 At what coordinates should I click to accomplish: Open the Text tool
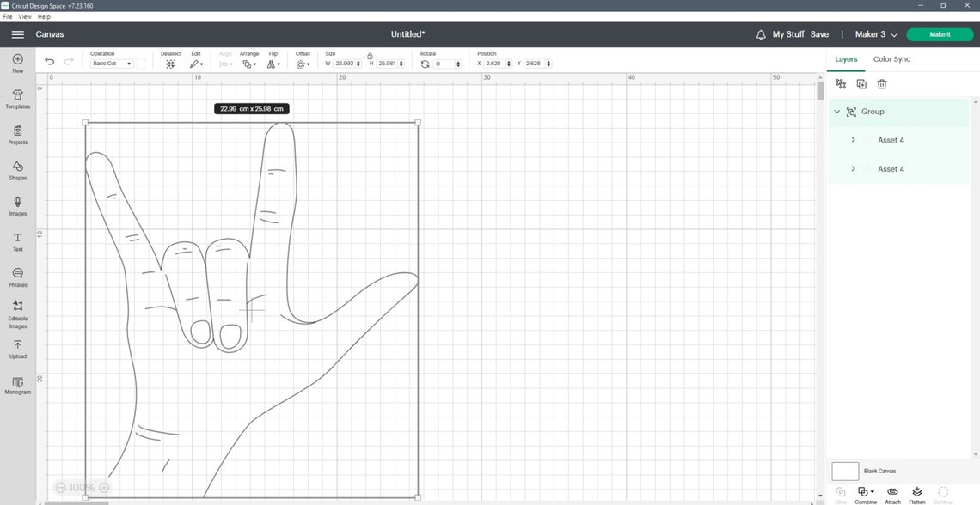pyautogui.click(x=17, y=241)
